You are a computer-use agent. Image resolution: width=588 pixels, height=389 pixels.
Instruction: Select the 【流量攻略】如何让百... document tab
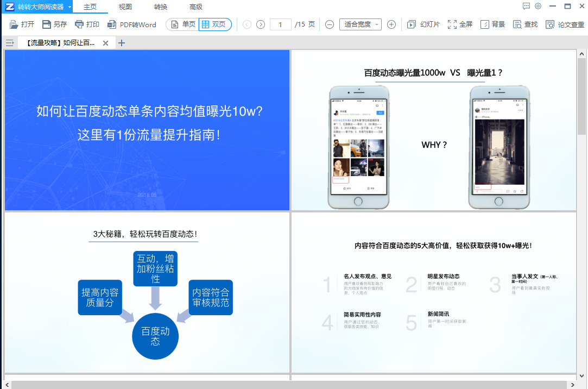pyautogui.click(x=60, y=43)
